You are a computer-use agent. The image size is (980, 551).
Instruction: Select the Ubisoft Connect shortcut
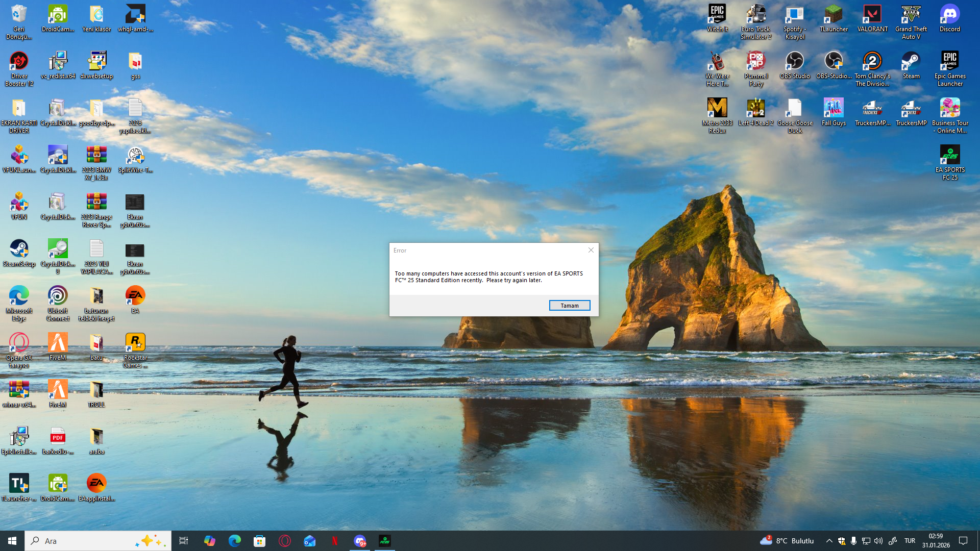tap(58, 304)
